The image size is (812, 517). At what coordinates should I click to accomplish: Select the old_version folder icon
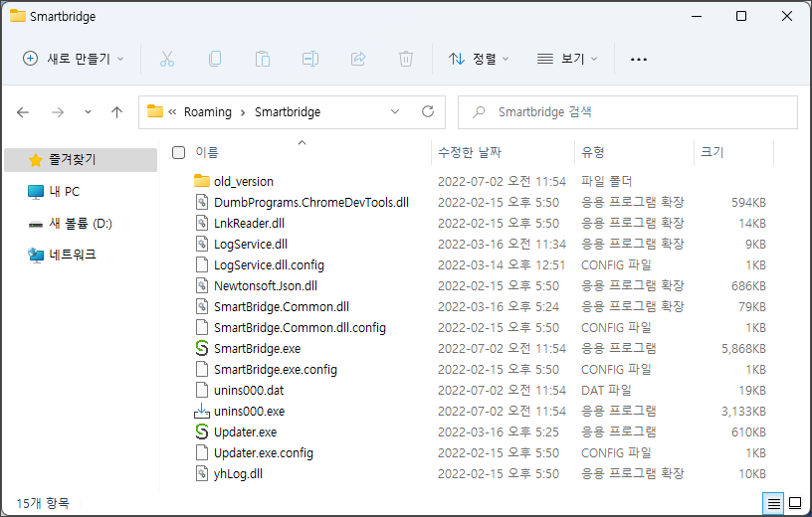point(202,181)
